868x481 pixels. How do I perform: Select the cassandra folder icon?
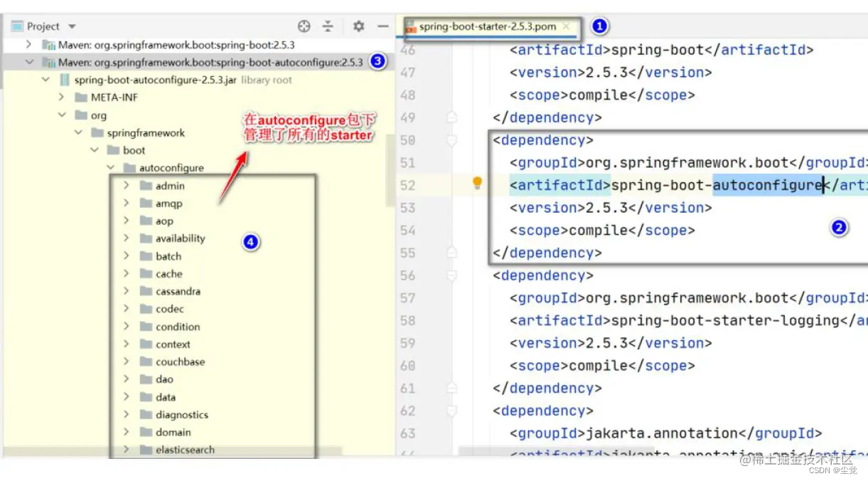pyautogui.click(x=146, y=291)
